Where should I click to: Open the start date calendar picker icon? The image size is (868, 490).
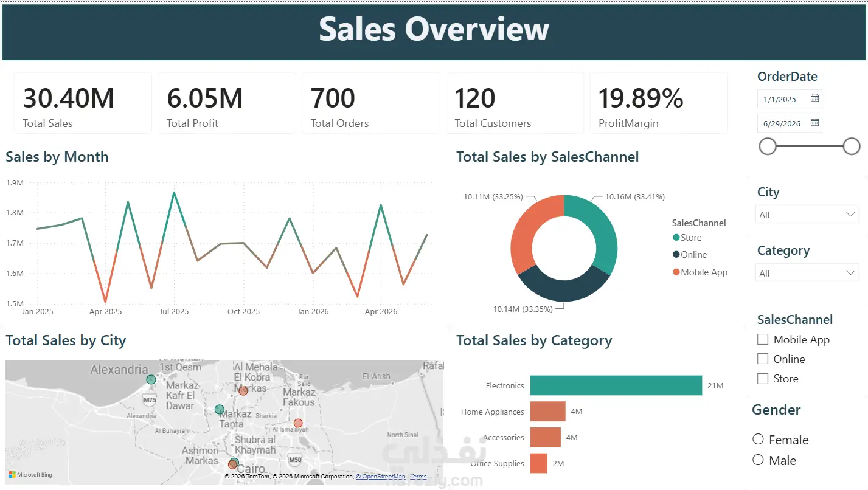(815, 98)
